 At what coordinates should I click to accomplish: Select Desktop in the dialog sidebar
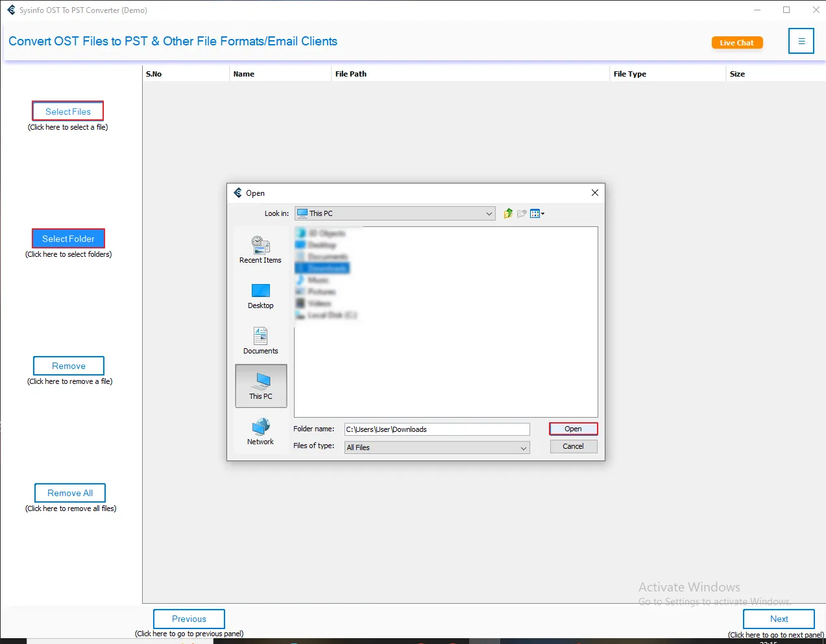(260, 296)
